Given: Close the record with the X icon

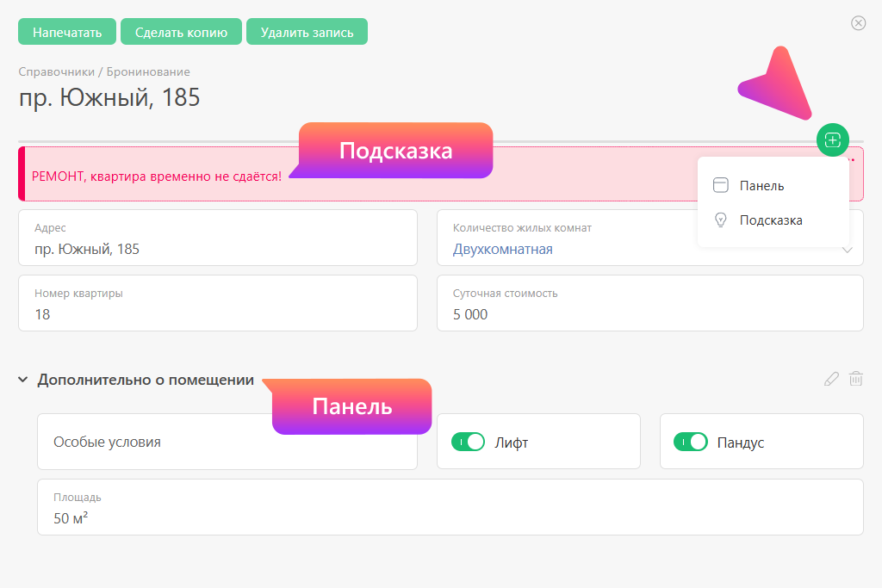Looking at the screenshot, I should tap(858, 23).
